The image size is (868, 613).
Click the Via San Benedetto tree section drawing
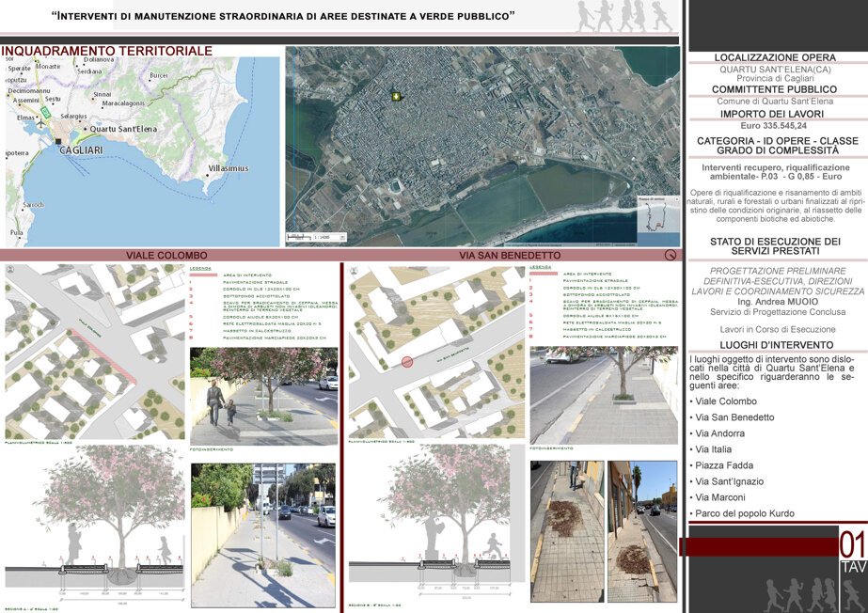(436, 524)
